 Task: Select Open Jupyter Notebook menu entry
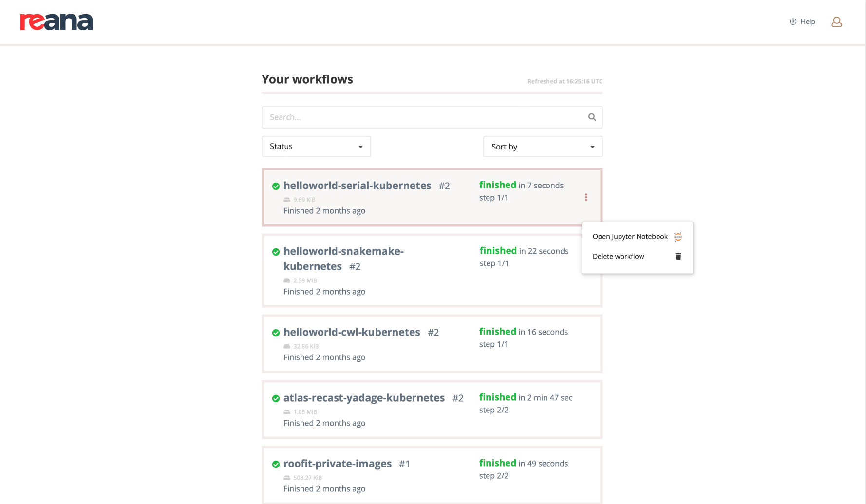tap(630, 237)
